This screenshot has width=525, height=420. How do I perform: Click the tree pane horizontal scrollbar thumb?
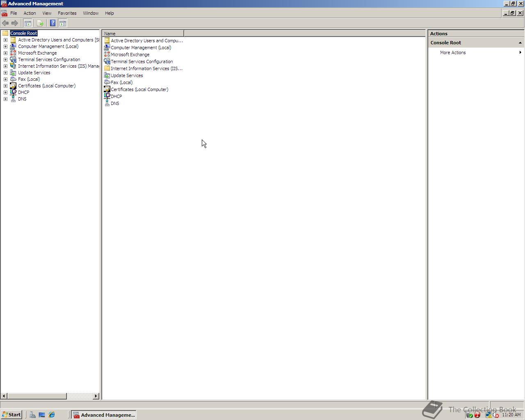point(37,396)
